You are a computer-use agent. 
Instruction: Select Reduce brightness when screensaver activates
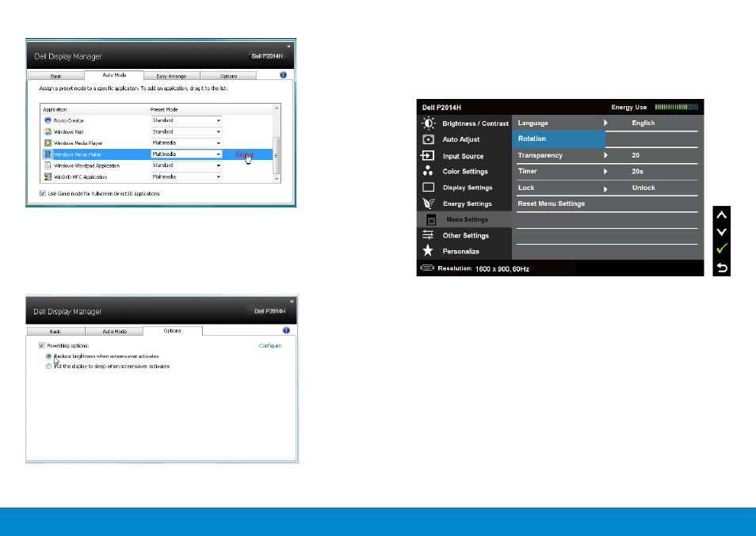pos(48,356)
